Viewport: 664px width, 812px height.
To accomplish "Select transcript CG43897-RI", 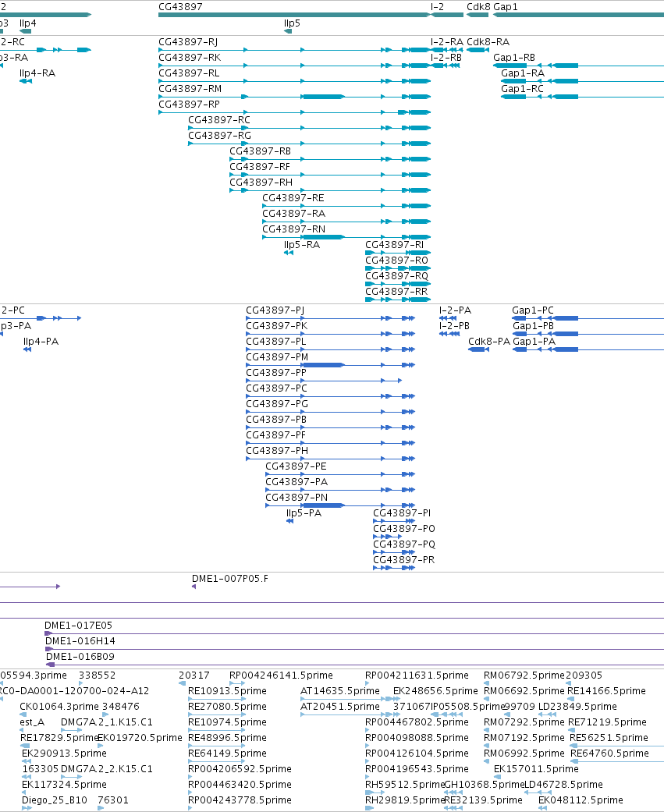I will click(x=394, y=244).
